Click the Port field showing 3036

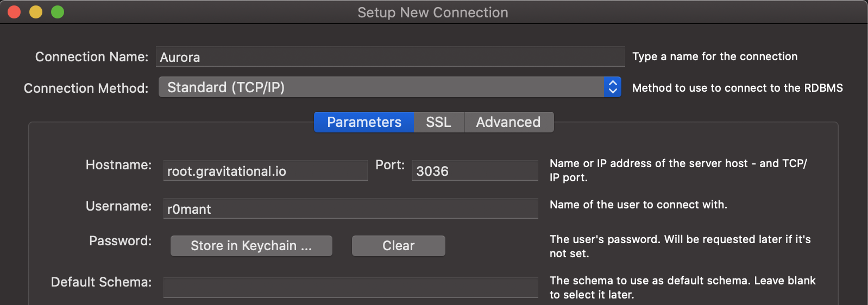tap(475, 171)
